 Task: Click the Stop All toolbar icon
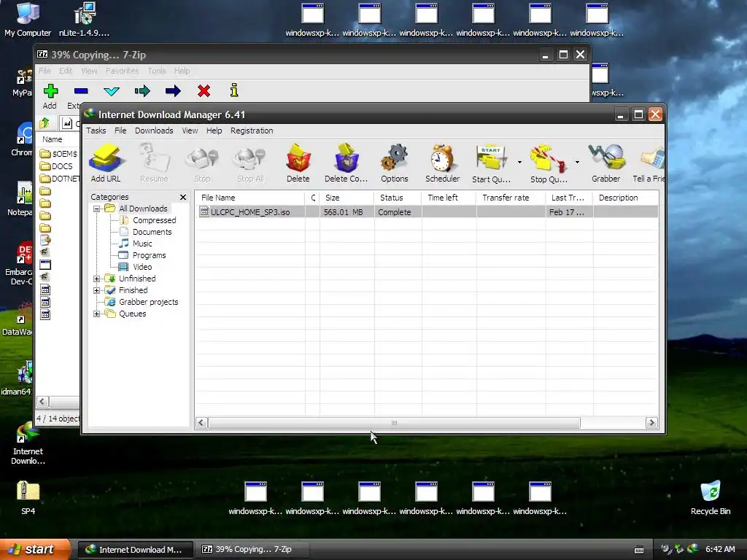(250, 163)
